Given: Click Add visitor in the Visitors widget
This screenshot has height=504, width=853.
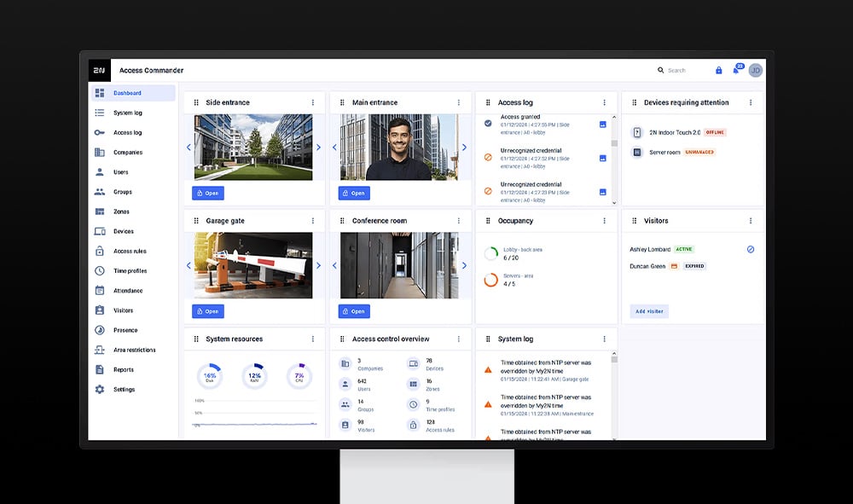Looking at the screenshot, I should [649, 310].
